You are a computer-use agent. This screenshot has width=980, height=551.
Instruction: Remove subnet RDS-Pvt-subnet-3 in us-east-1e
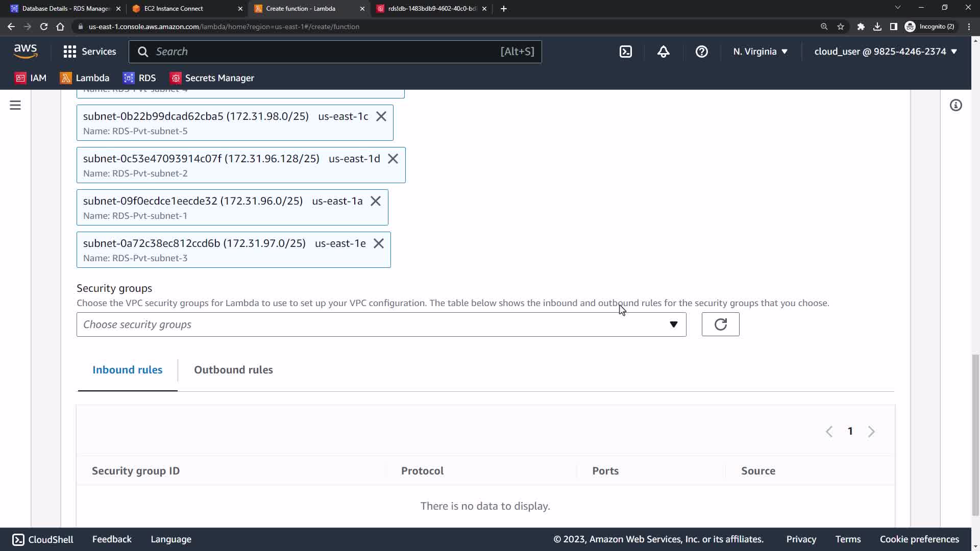378,243
